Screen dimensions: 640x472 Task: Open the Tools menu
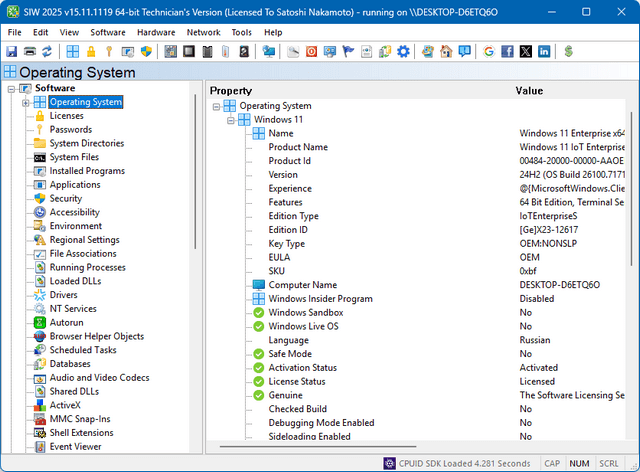click(242, 32)
